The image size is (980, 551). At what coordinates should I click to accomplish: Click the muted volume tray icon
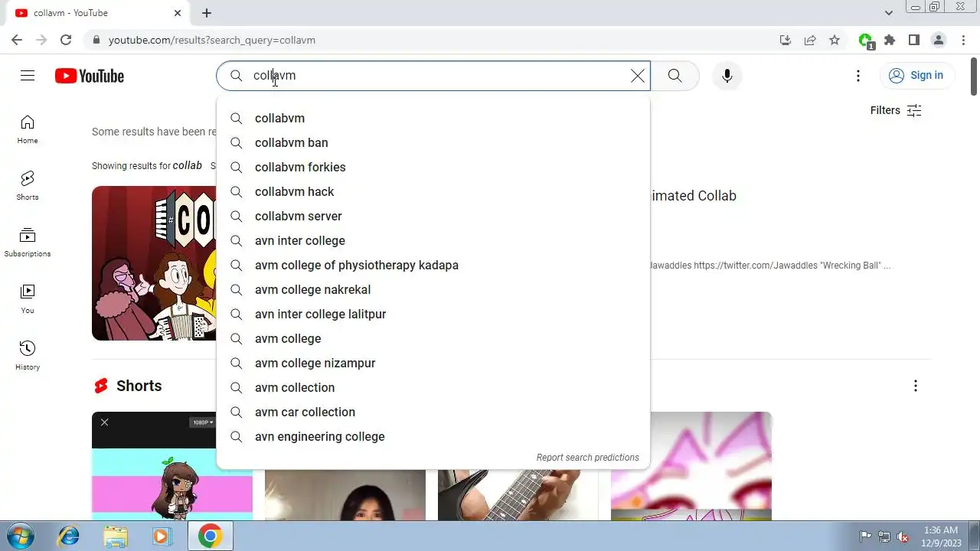click(903, 536)
